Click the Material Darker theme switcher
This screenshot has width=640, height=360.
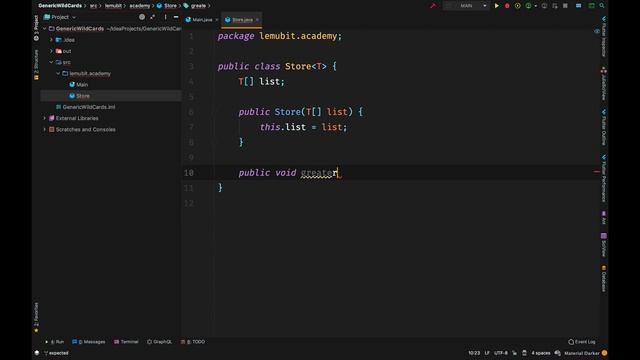coord(582,353)
